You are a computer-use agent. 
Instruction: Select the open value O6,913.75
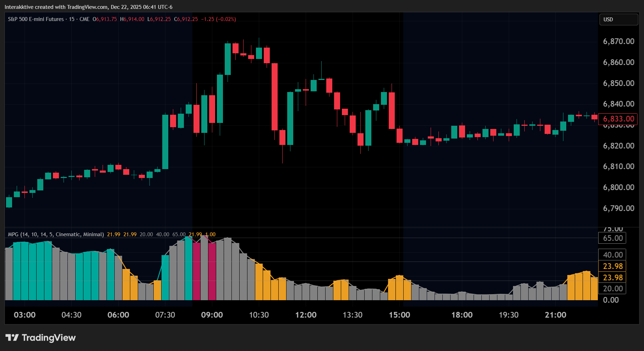tap(105, 19)
